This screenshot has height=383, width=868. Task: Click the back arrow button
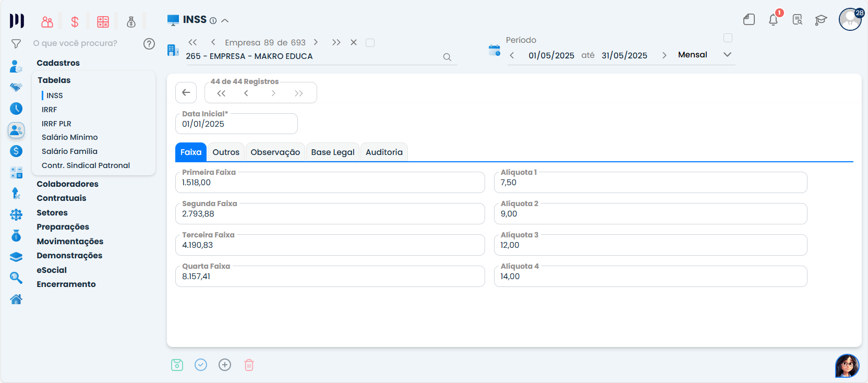(x=186, y=93)
